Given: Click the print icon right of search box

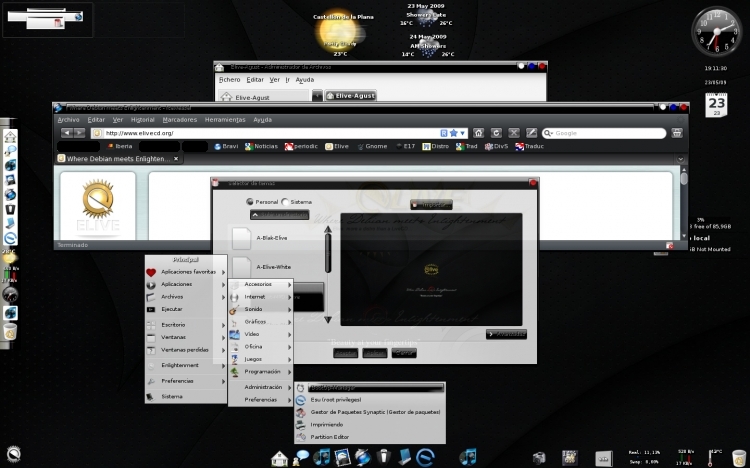Looking at the screenshot, I should pos(677,133).
